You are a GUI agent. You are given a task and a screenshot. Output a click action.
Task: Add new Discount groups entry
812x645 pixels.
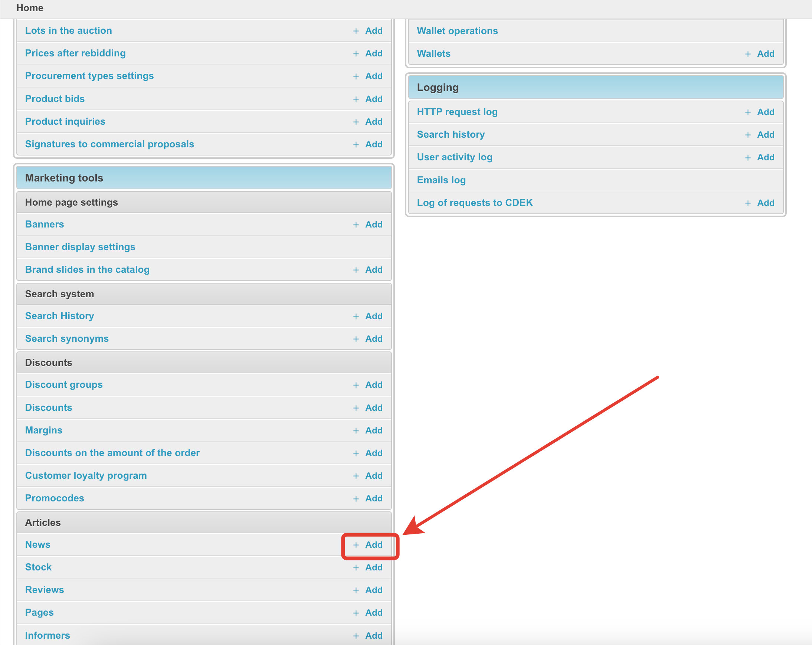(373, 385)
